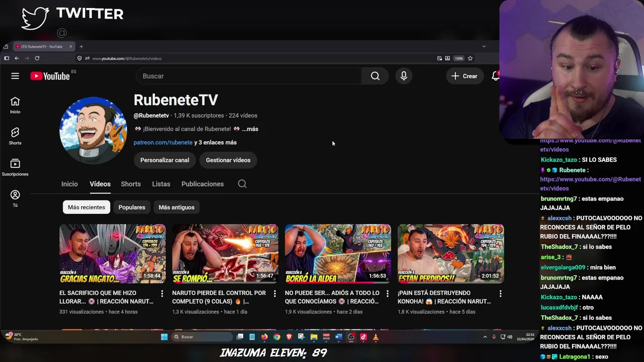Click the Windows taskbar Buscar box
Screen dimensions: 644x362
pyautogui.click(x=202, y=337)
